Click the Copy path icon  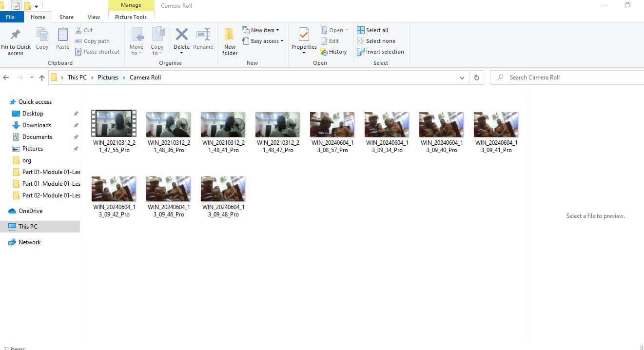click(x=78, y=41)
